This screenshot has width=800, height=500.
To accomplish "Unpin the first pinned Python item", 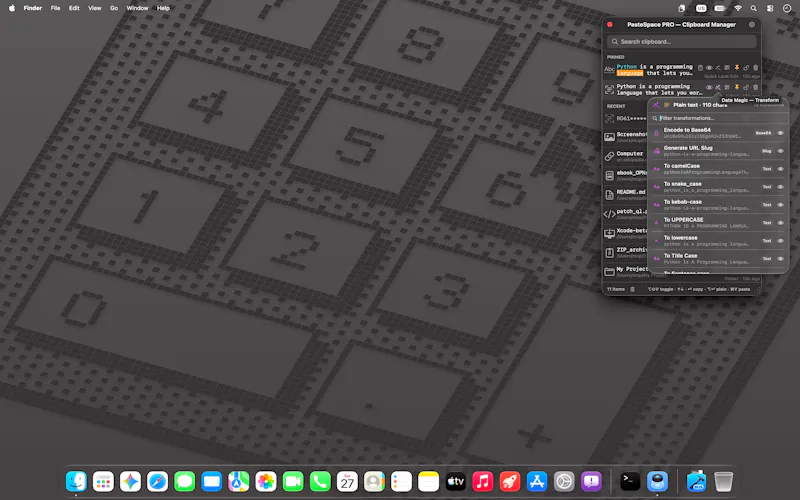I will pos(737,67).
